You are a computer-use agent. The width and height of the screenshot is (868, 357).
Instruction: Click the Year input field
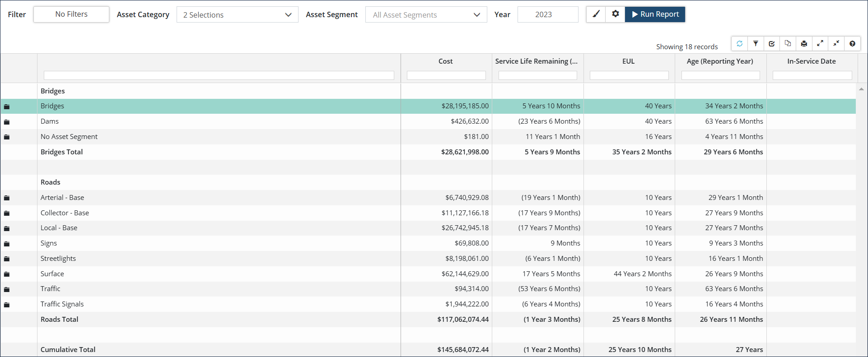547,14
